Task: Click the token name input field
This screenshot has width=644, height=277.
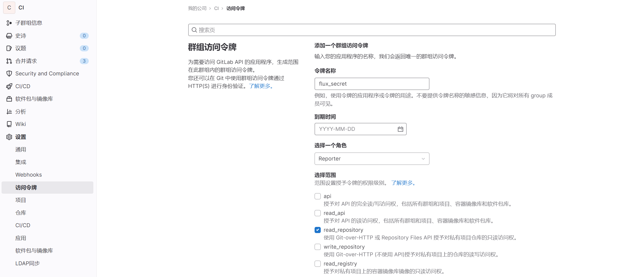Action: (372, 84)
